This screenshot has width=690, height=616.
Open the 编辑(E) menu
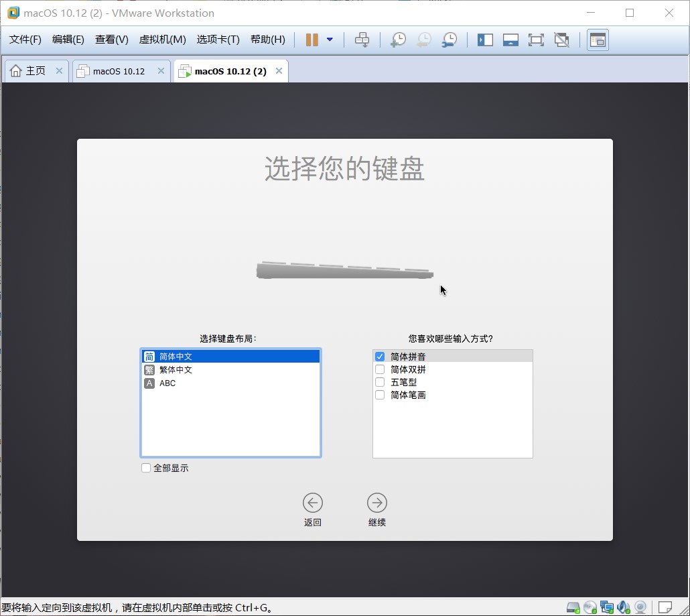(x=68, y=40)
